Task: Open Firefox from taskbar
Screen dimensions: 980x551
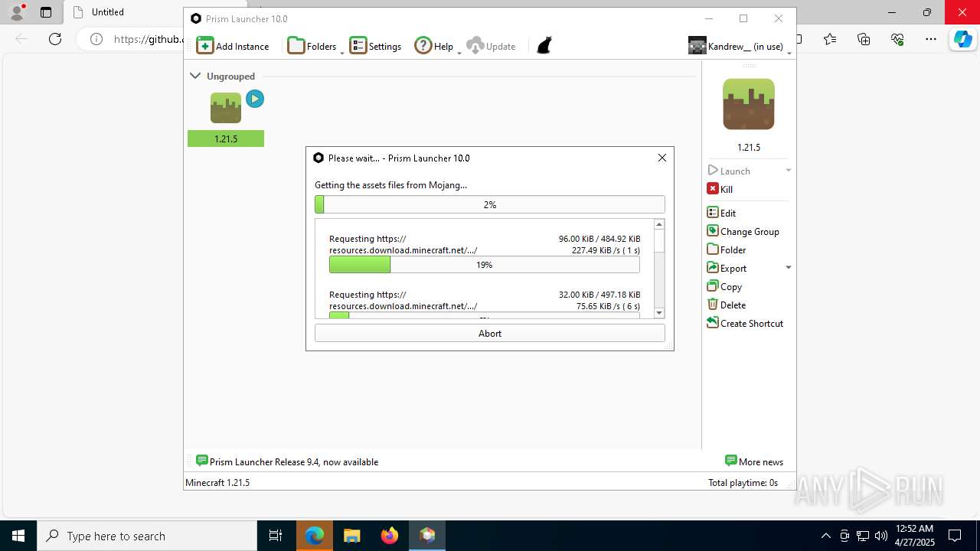Action: pyautogui.click(x=390, y=536)
